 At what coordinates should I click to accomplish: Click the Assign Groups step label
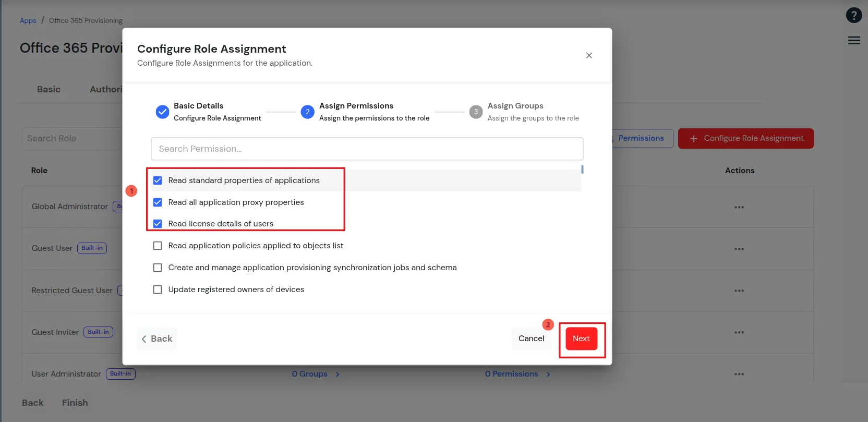[515, 106]
